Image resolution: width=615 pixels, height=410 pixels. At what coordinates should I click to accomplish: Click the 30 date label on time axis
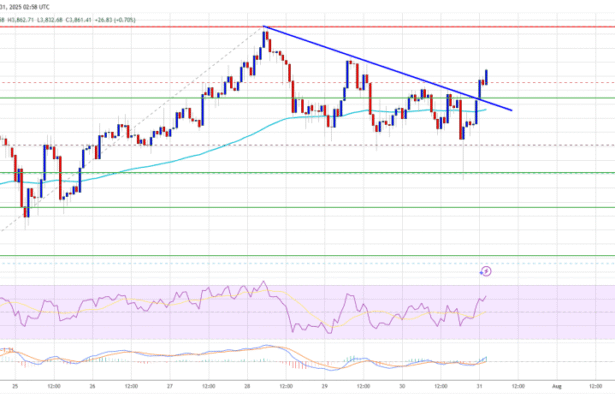point(401,383)
